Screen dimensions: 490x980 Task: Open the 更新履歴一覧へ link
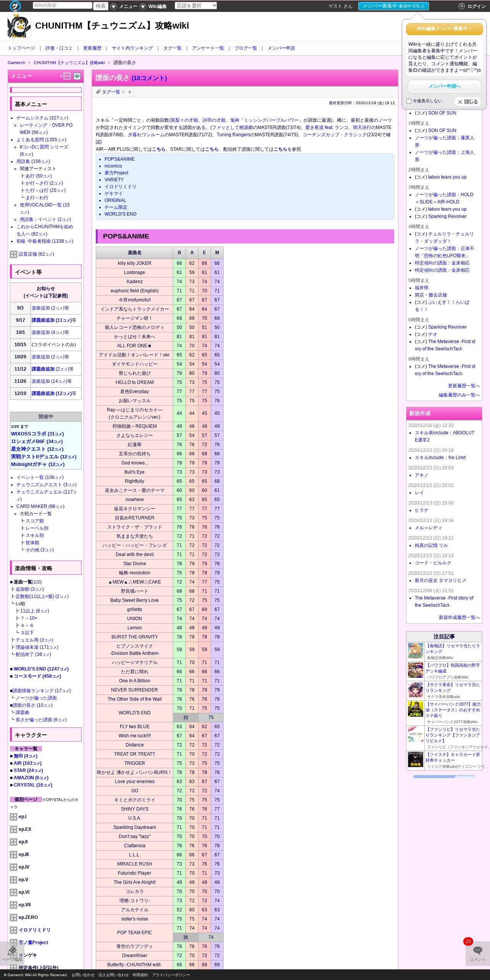pos(464,386)
